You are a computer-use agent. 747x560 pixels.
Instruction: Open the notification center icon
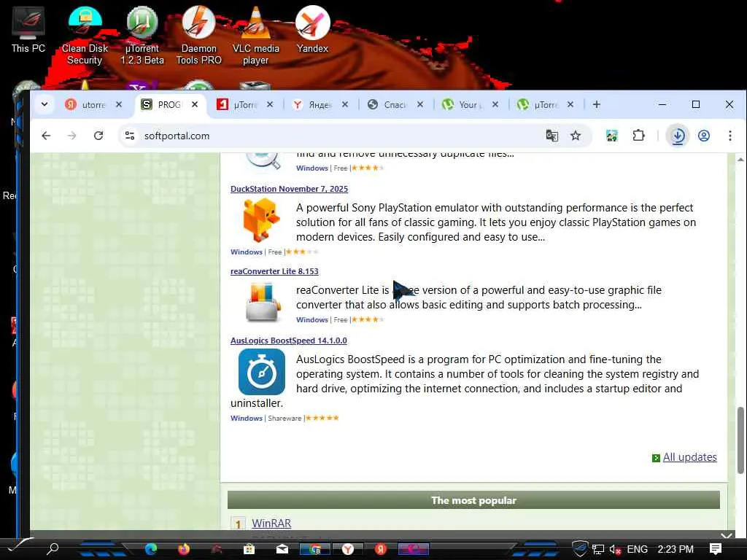[716, 549]
